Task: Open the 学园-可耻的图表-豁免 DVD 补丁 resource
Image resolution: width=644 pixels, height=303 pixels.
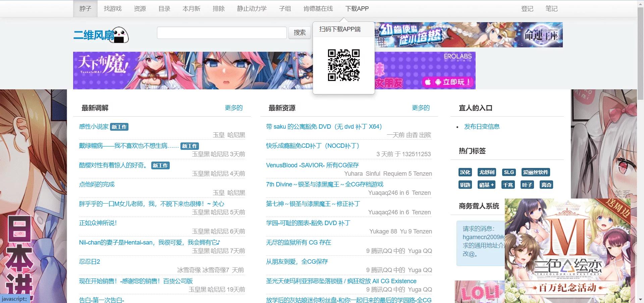Action: (x=308, y=223)
